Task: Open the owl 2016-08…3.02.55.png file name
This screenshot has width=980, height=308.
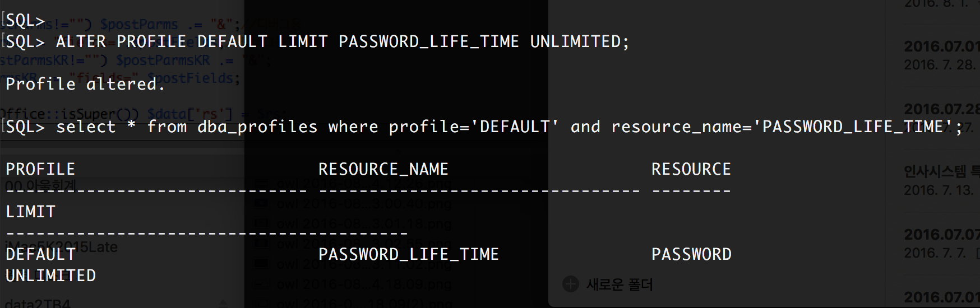Action: (x=364, y=244)
